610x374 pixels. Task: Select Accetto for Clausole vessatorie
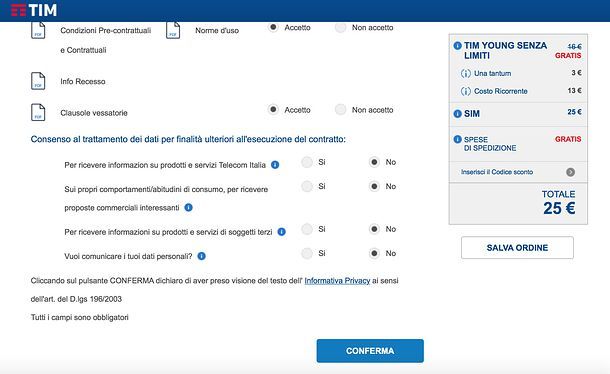tap(273, 109)
